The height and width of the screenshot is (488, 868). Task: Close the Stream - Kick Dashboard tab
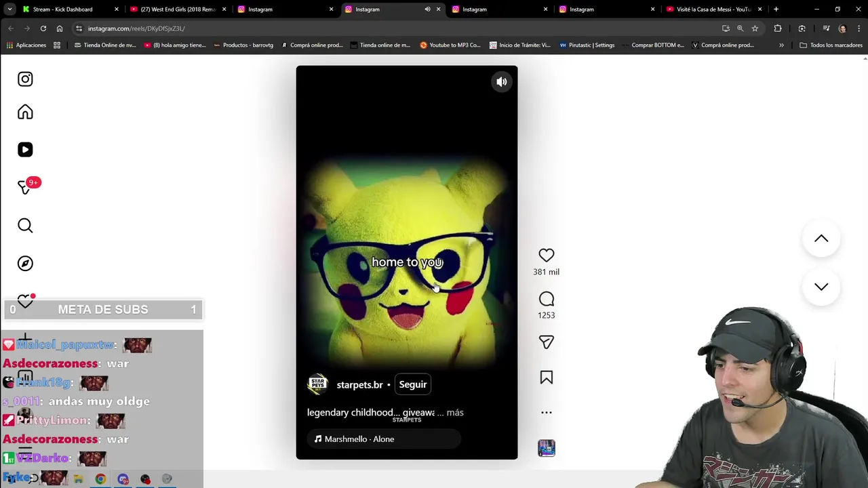[x=117, y=9]
